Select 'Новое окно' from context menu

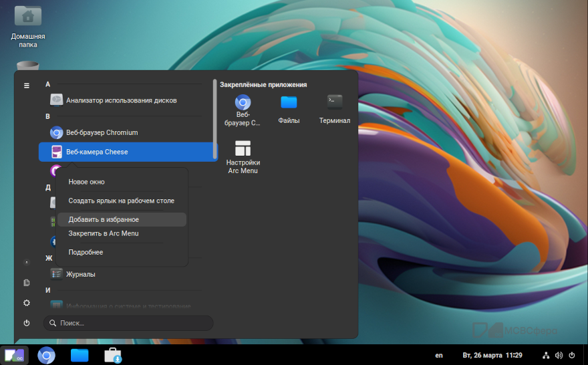click(86, 182)
